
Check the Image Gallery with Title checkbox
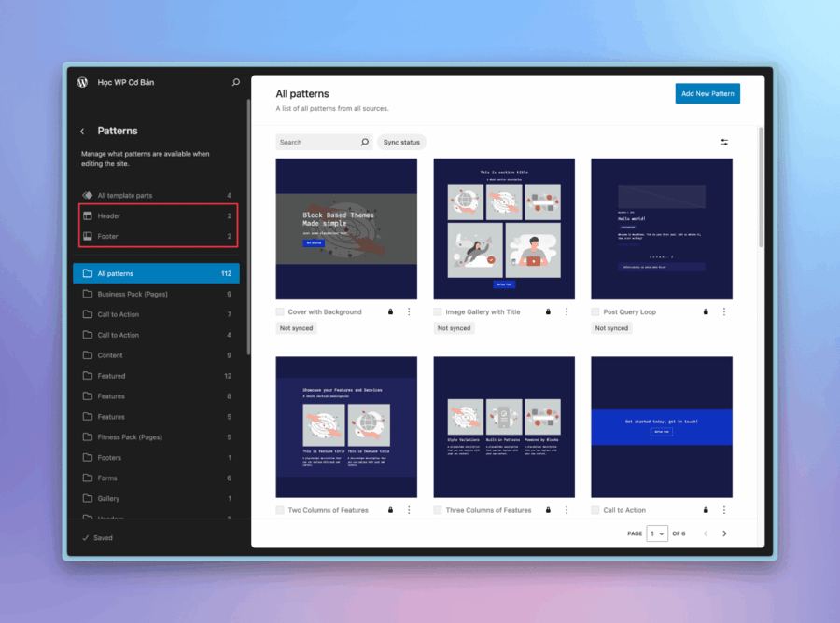438,312
